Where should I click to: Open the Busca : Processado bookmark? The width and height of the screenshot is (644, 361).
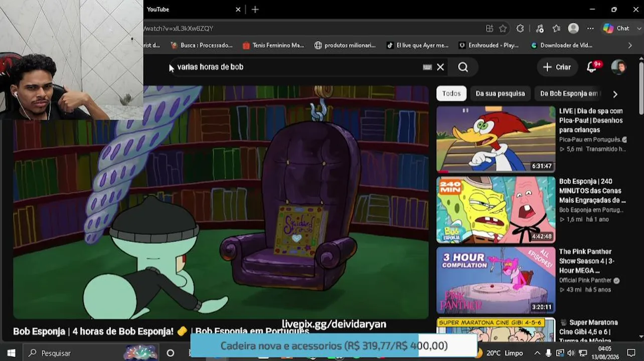coord(202,45)
